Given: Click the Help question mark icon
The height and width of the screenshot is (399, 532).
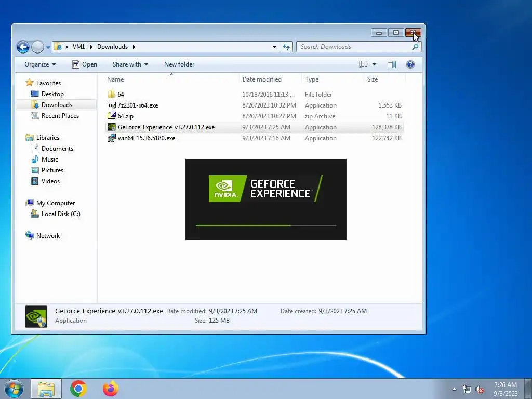Looking at the screenshot, I should (x=410, y=64).
